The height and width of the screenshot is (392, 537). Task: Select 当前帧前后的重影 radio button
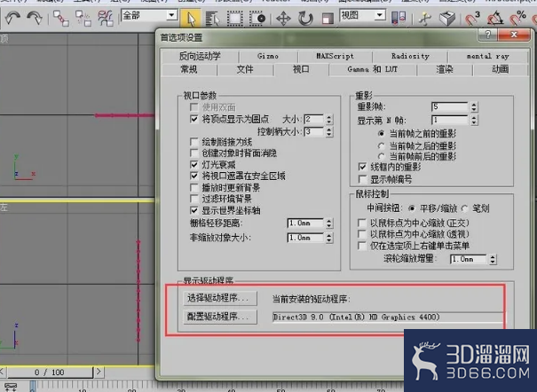[x=381, y=157]
